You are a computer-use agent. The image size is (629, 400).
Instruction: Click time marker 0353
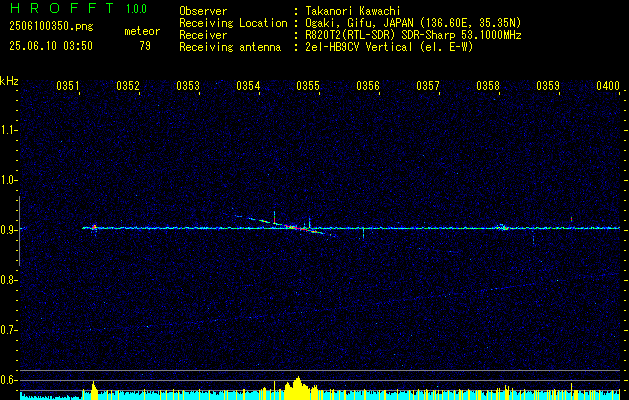click(x=188, y=85)
